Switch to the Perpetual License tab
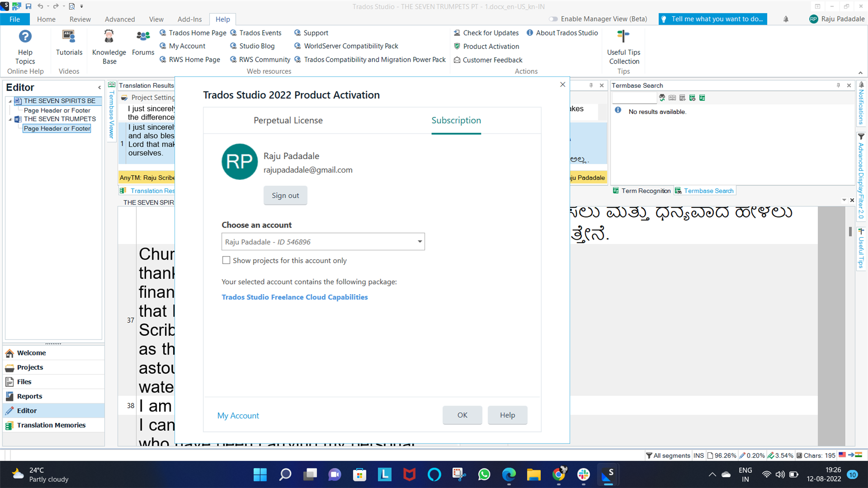 click(288, 120)
